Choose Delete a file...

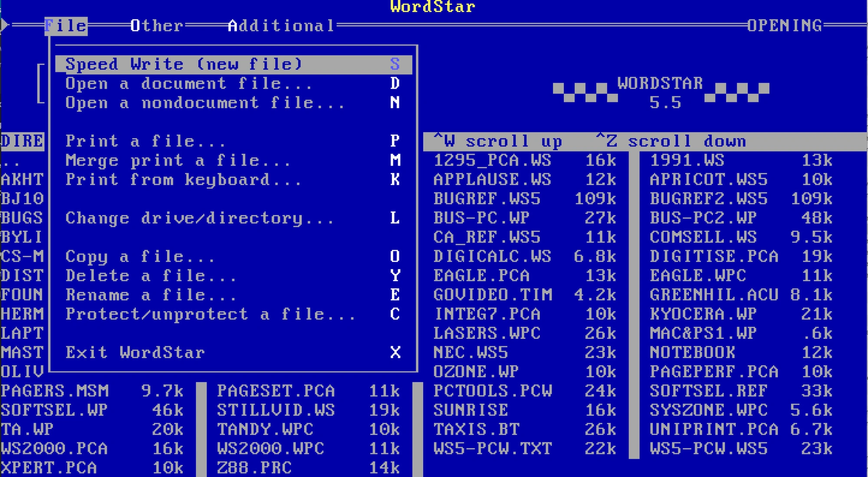click(233, 275)
